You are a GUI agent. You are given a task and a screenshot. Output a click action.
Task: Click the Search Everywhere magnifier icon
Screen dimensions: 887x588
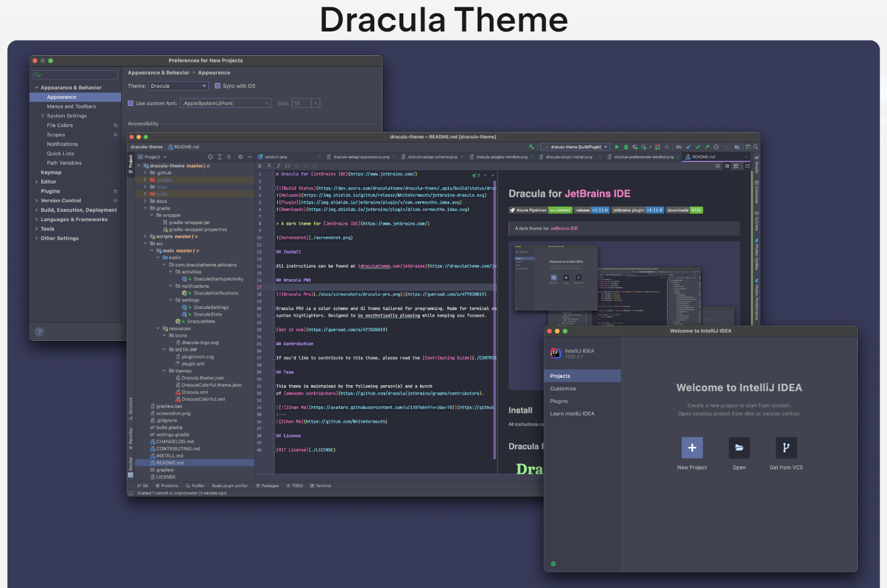point(756,147)
